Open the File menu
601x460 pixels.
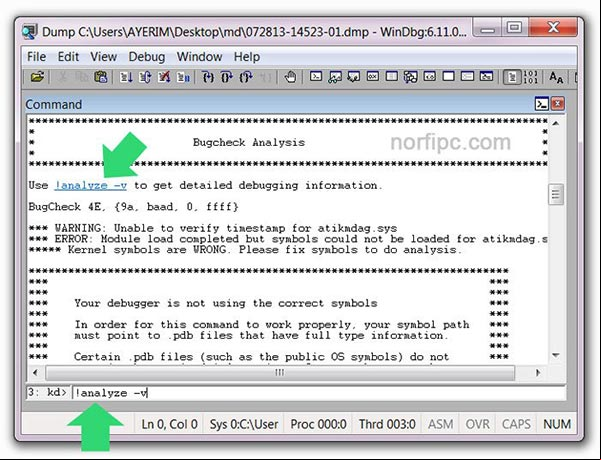pos(36,57)
